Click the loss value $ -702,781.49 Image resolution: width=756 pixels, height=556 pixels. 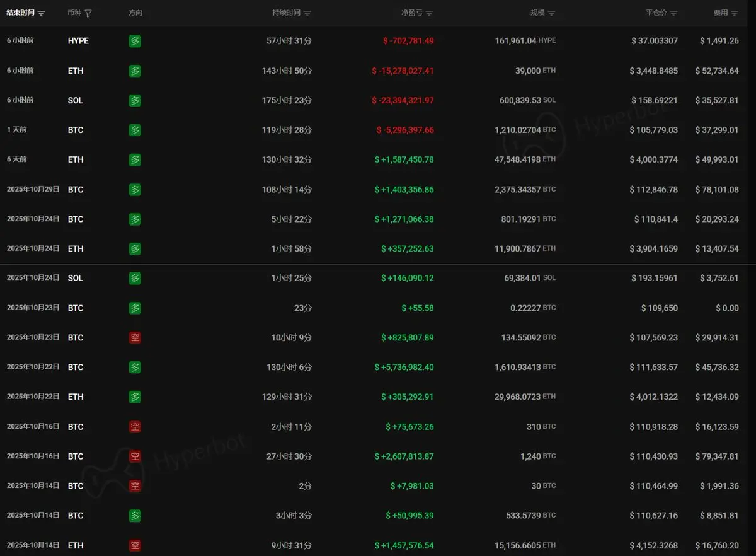[408, 41]
